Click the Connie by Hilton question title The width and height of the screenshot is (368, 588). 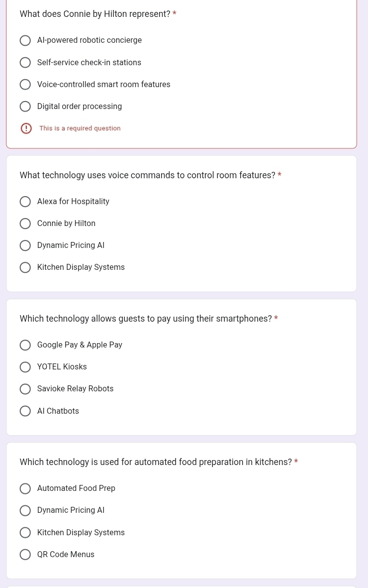95,14
